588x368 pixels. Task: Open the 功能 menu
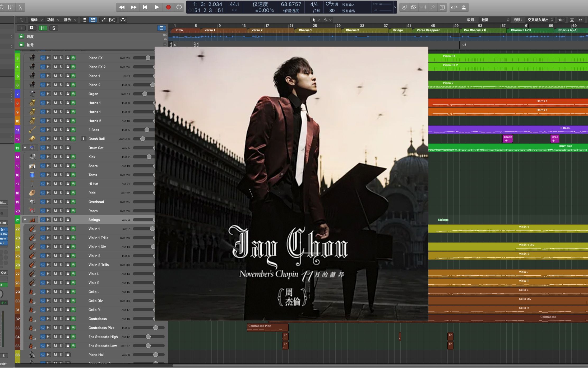53,20
